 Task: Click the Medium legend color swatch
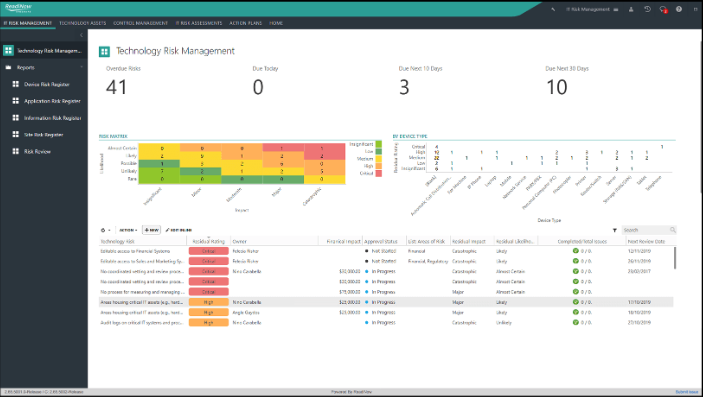click(378, 159)
